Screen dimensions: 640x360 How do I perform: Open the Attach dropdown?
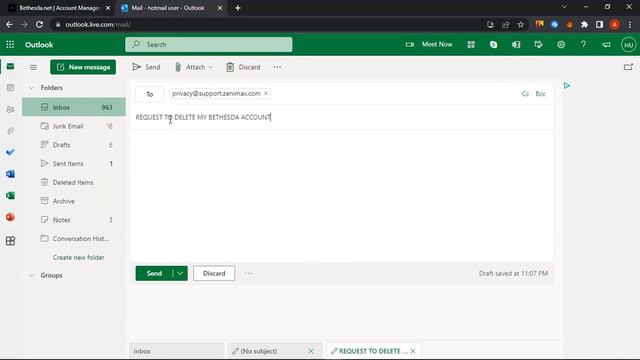(x=193, y=67)
